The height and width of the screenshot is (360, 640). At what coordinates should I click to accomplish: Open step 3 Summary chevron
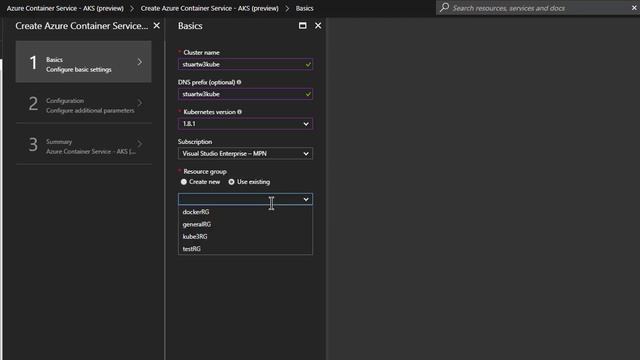pyautogui.click(x=140, y=144)
